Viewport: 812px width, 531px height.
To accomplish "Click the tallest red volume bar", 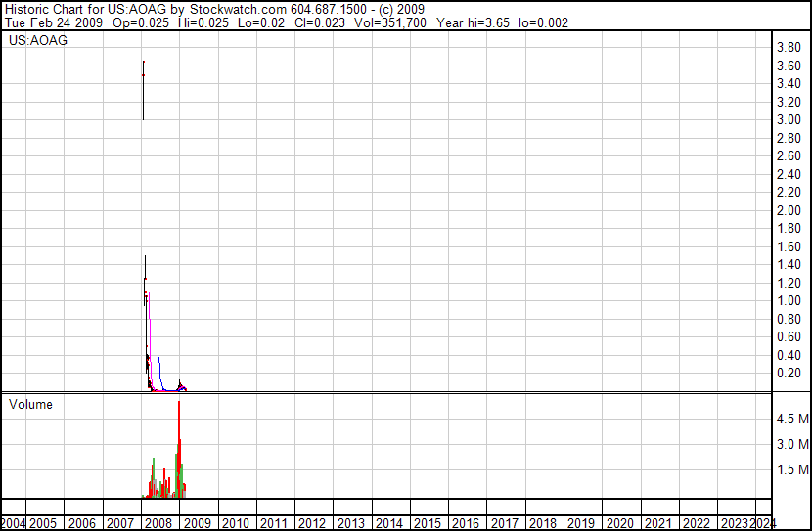I will [179, 440].
